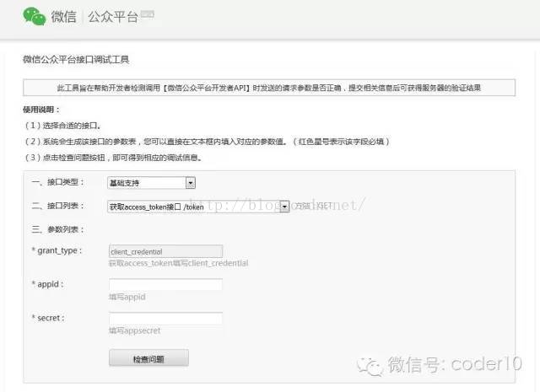Click the 填写appsecret hint text
The width and height of the screenshot is (540, 392).
click(135, 330)
